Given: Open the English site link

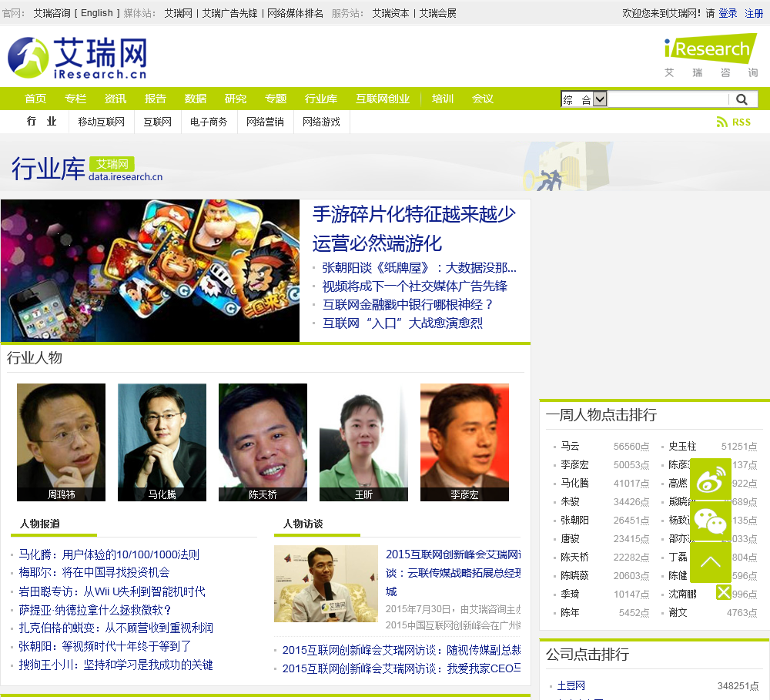Looking at the screenshot, I should (97, 13).
